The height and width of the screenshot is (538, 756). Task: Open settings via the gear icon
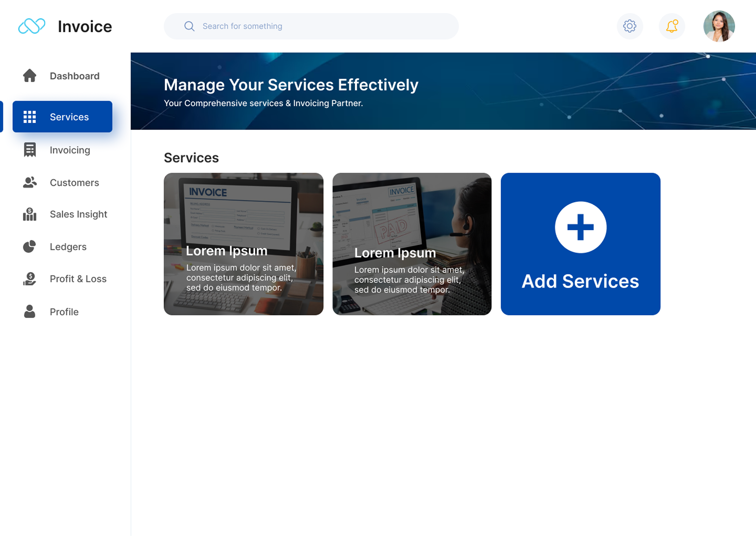tap(629, 26)
